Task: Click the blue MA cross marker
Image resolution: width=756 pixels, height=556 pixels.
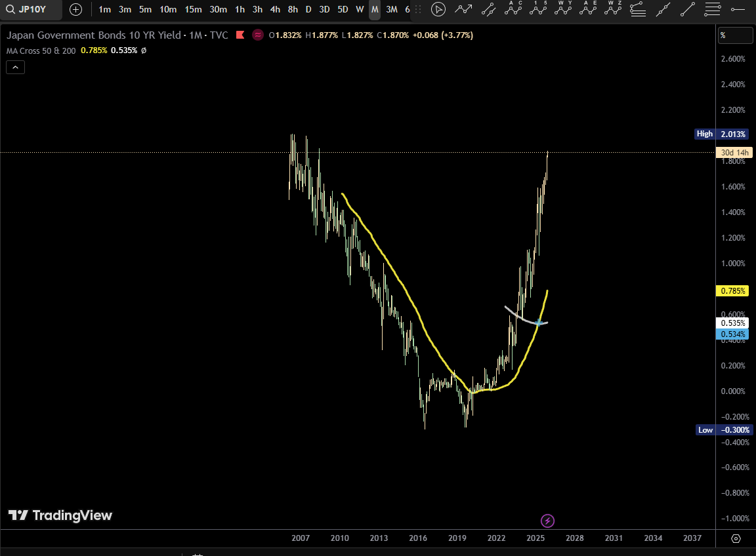Action: (x=539, y=323)
